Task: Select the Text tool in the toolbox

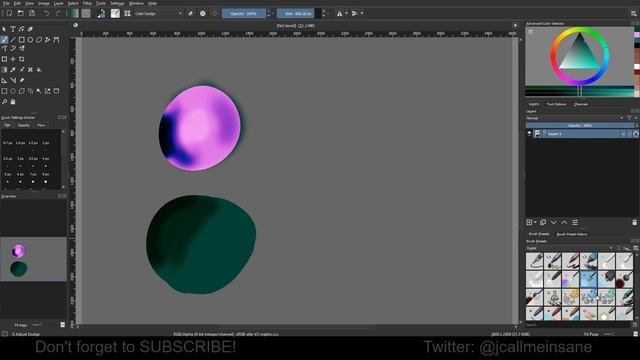Action: click(13, 29)
